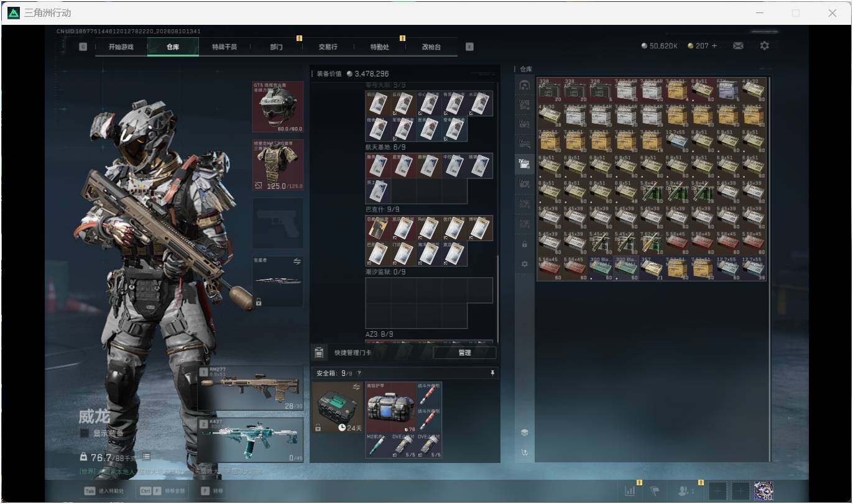The width and height of the screenshot is (853, 504).
Task: Select the left DVE item in the safe box
Action: coord(403,446)
